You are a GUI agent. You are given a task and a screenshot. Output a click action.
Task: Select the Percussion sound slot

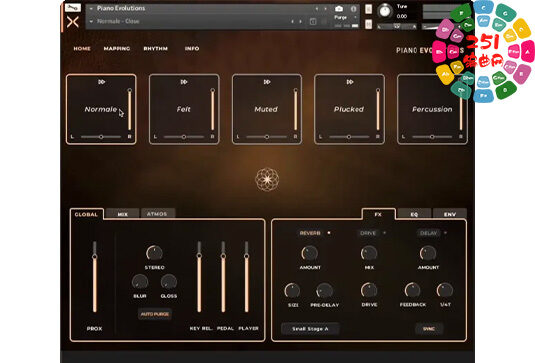[x=432, y=109]
